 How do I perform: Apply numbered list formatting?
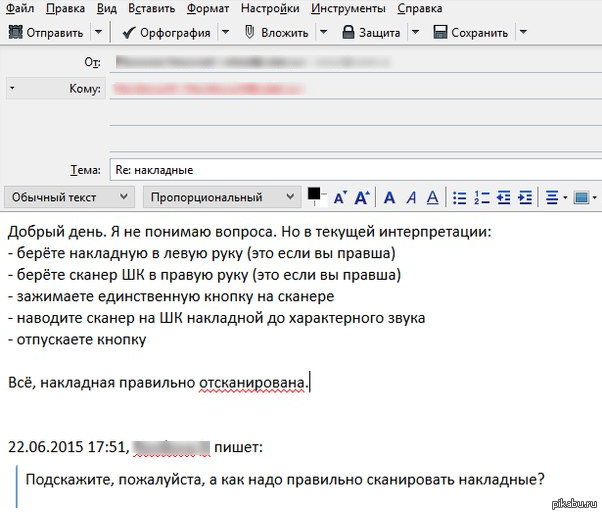481,198
